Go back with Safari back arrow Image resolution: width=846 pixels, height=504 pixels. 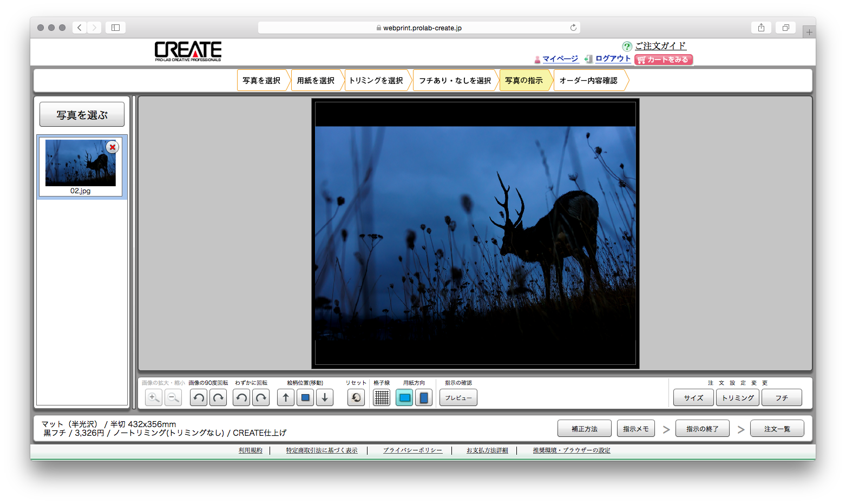[x=80, y=28]
